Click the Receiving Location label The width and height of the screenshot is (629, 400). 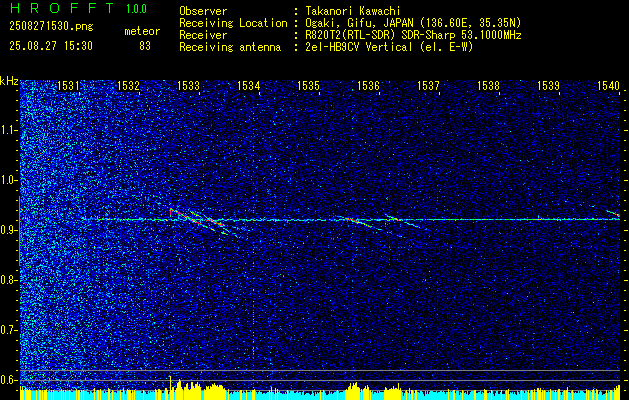pyautogui.click(x=233, y=23)
